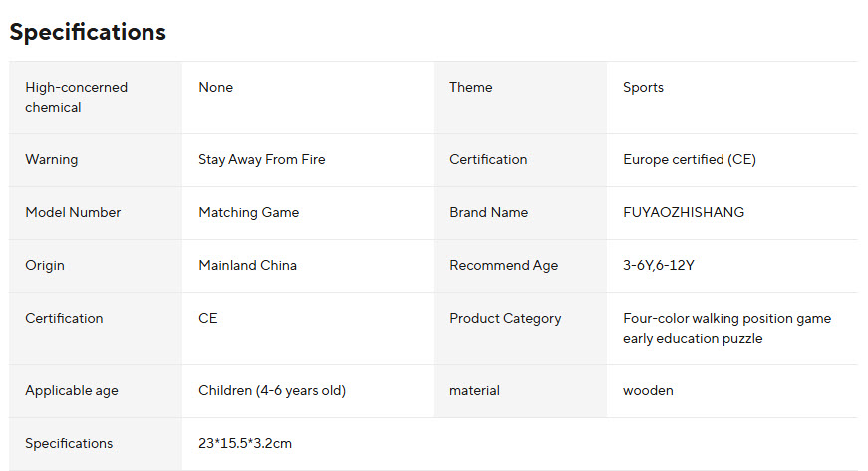Click the 'High-concerned chemical' label cell
Viewport: 868px width, 471px height.
pyautogui.click(x=77, y=97)
